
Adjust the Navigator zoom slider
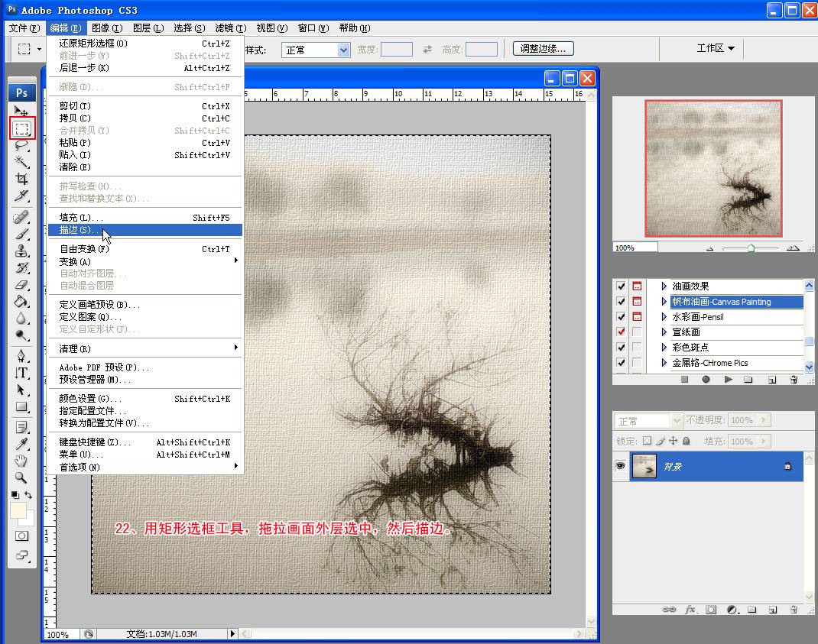click(x=751, y=248)
